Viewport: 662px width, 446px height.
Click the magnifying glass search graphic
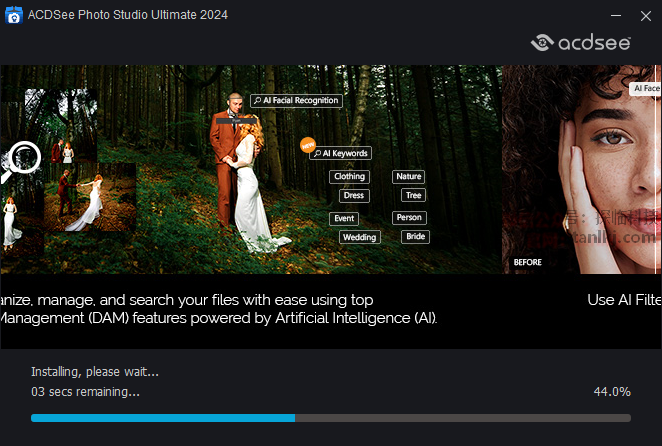pos(21,160)
